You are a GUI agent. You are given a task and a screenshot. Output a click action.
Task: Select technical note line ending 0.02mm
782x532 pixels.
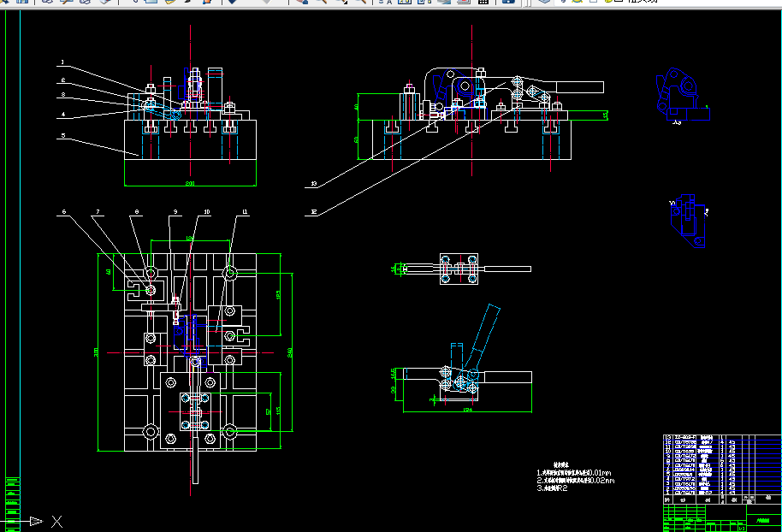576,481
